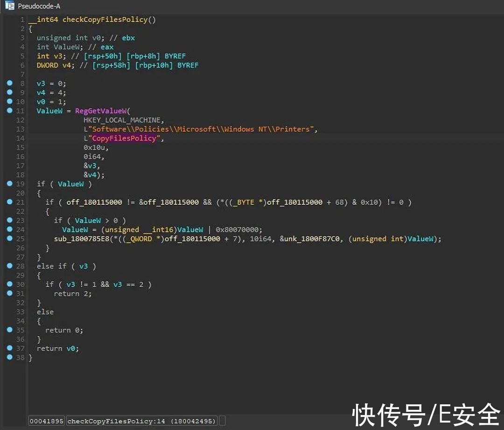Click line number 1 in gutter
Screen dimensions: 504x430
[22, 20]
